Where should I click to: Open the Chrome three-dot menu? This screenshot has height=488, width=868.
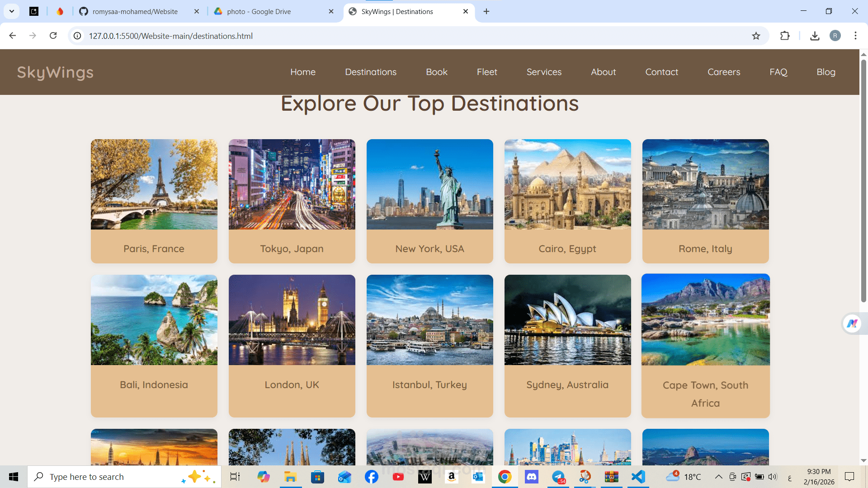coord(855,36)
